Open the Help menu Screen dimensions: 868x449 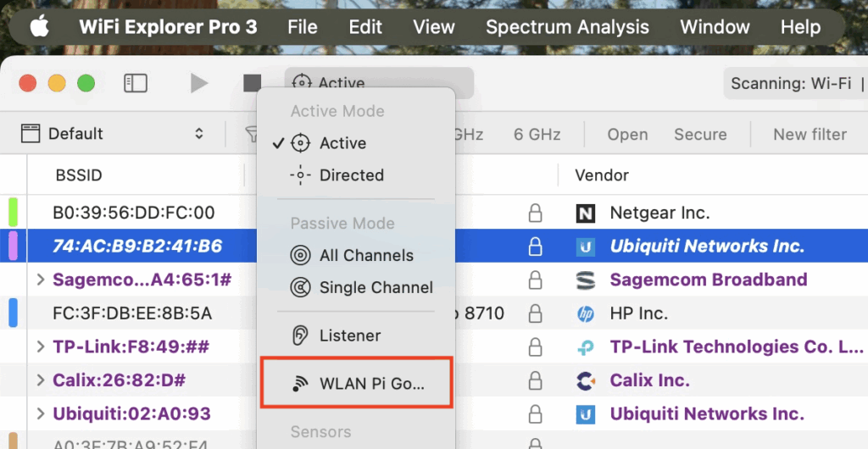click(800, 26)
